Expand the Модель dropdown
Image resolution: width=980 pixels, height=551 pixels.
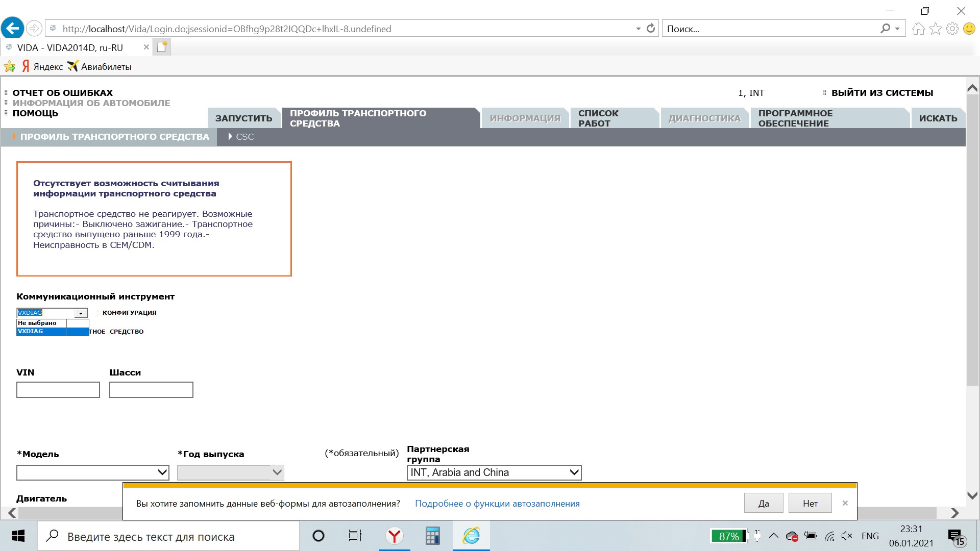point(93,472)
